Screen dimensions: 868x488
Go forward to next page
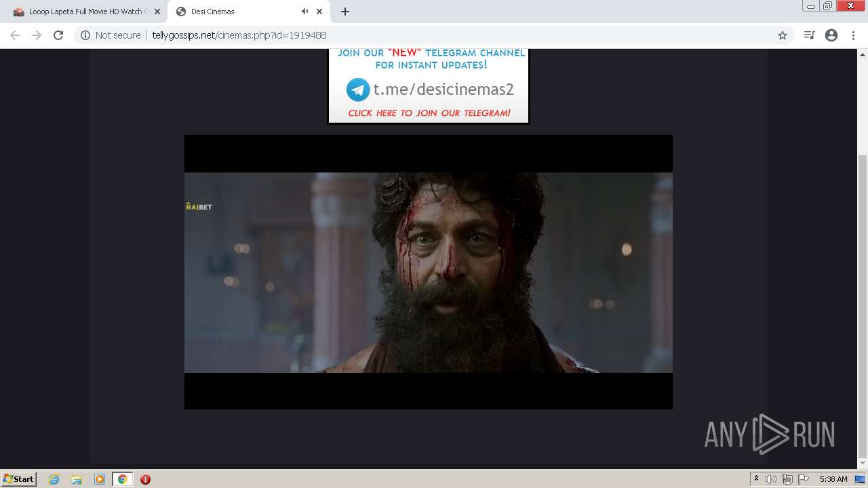(37, 35)
